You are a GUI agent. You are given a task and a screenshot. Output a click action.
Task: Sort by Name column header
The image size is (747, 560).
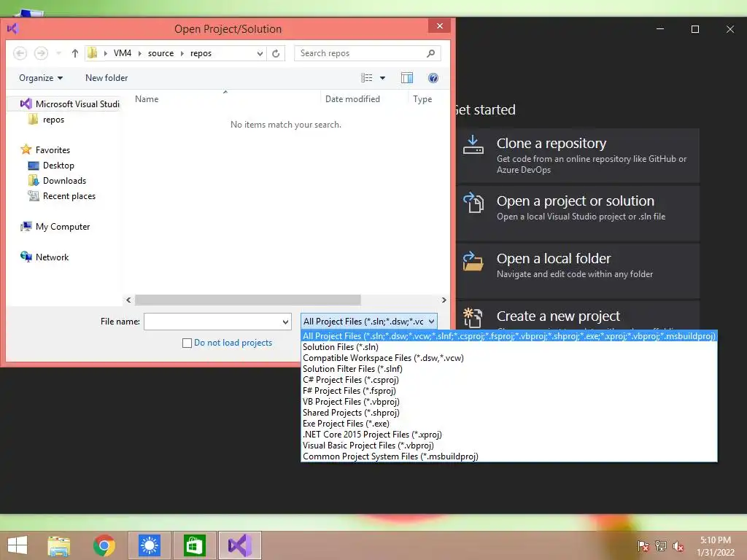click(225, 99)
